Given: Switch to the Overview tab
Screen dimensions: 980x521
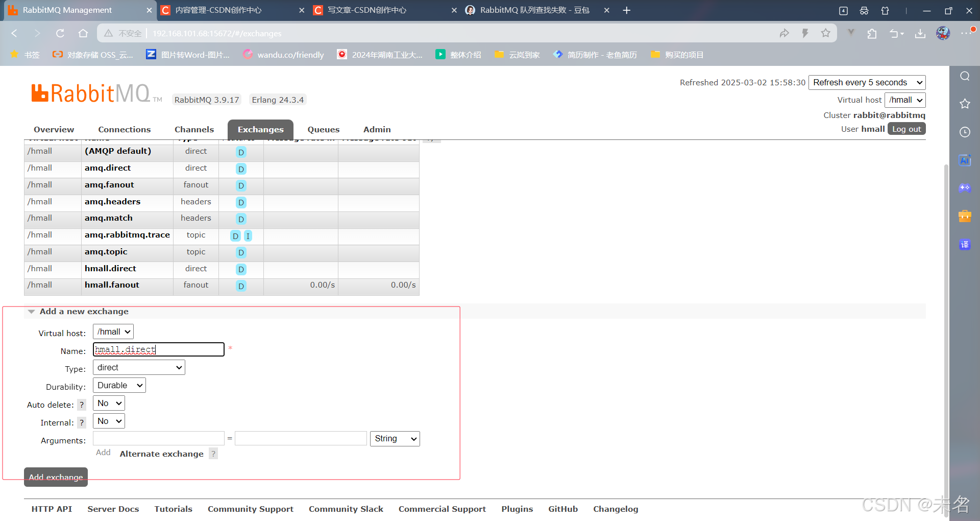Looking at the screenshot, I should [54, 129].
